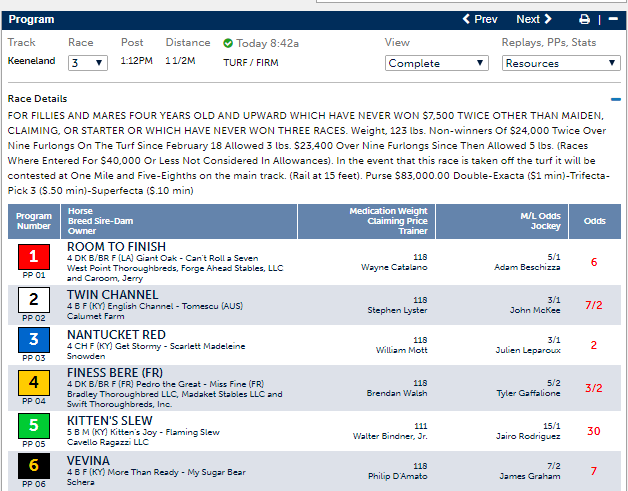Screen dimensions: 628x491
Task: Click the Program Number column header
Action: 33,220
